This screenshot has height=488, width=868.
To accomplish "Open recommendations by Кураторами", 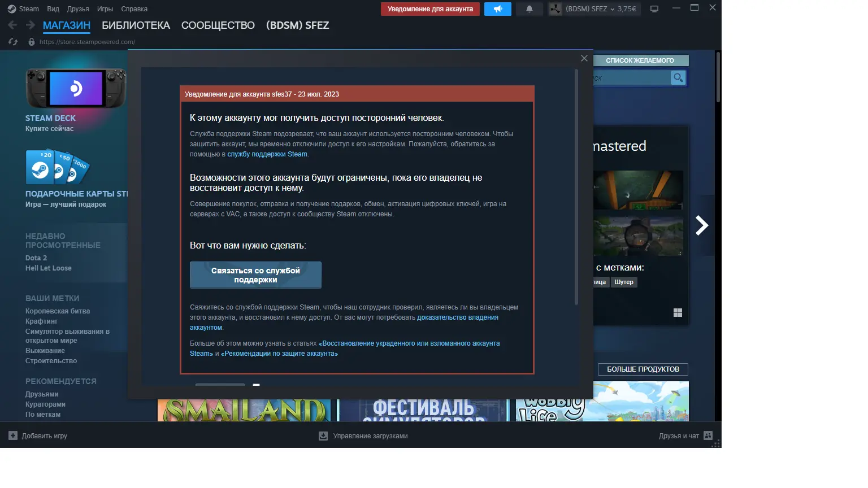I will 45,404.
